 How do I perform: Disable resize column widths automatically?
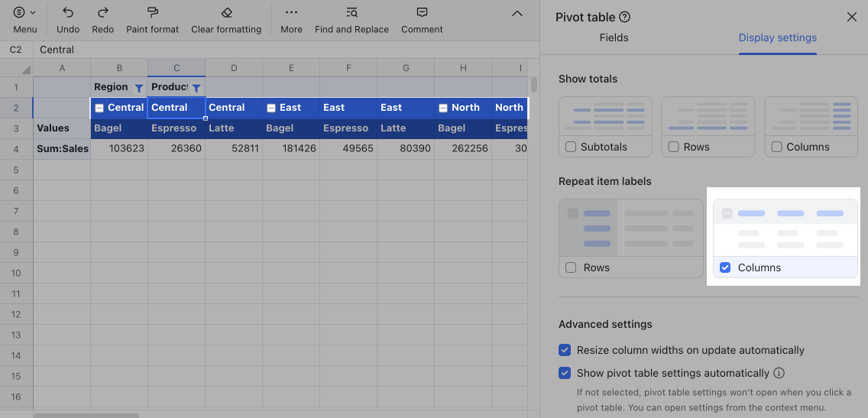point(565,350)
